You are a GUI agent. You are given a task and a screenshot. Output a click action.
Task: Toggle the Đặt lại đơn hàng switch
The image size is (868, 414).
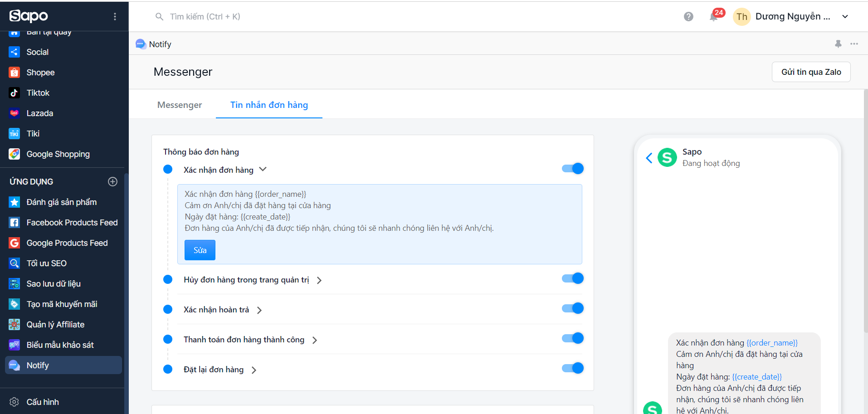pyautogui.click(x=573, y=368)
